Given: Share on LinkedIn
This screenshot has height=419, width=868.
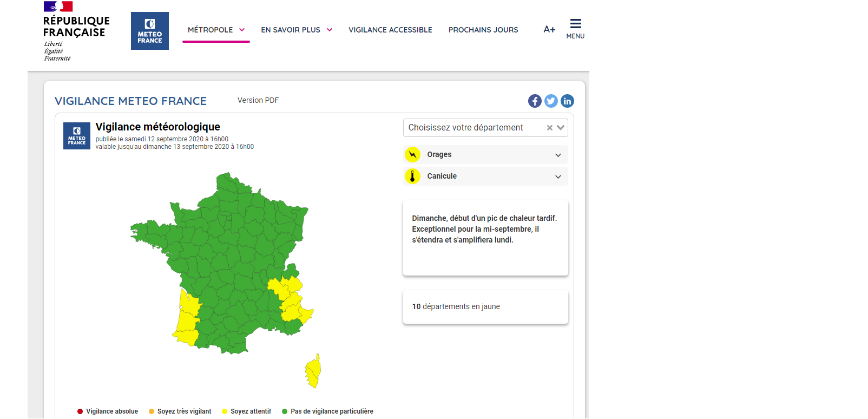Looking at the screenshot, I should point(567,101).
